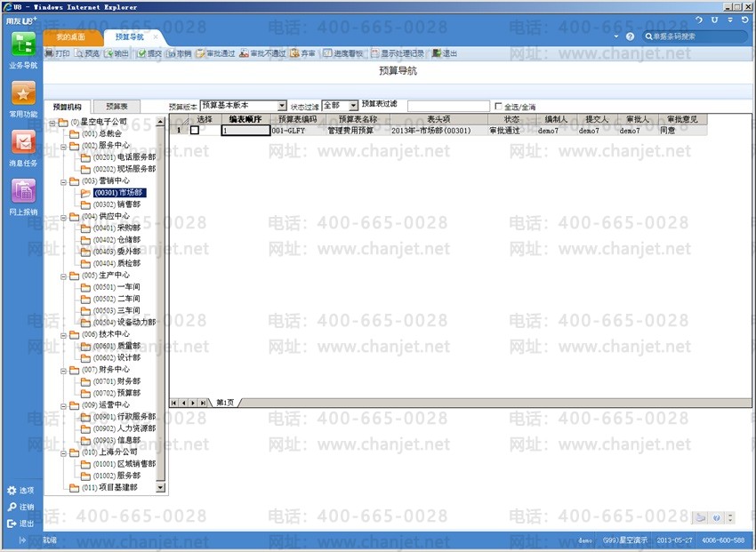Screen dimensions: 756x552
Task: Click the 选项 gear icon
Action: (12, 491)
